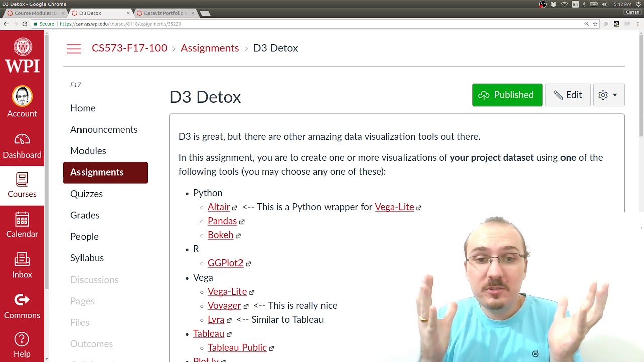
Task: Open the Tableau Public link
Action: click(x=237, y=348)
